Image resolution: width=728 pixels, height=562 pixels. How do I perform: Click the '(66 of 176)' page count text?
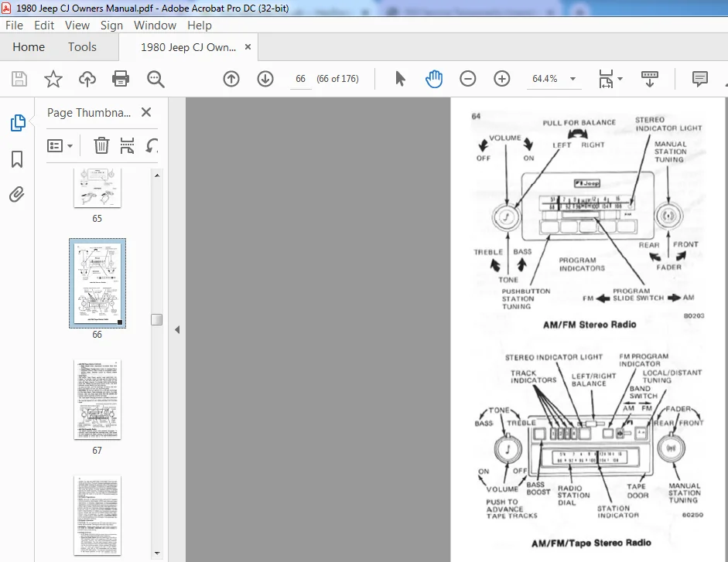pyautogui.click(x=337, y=79)
